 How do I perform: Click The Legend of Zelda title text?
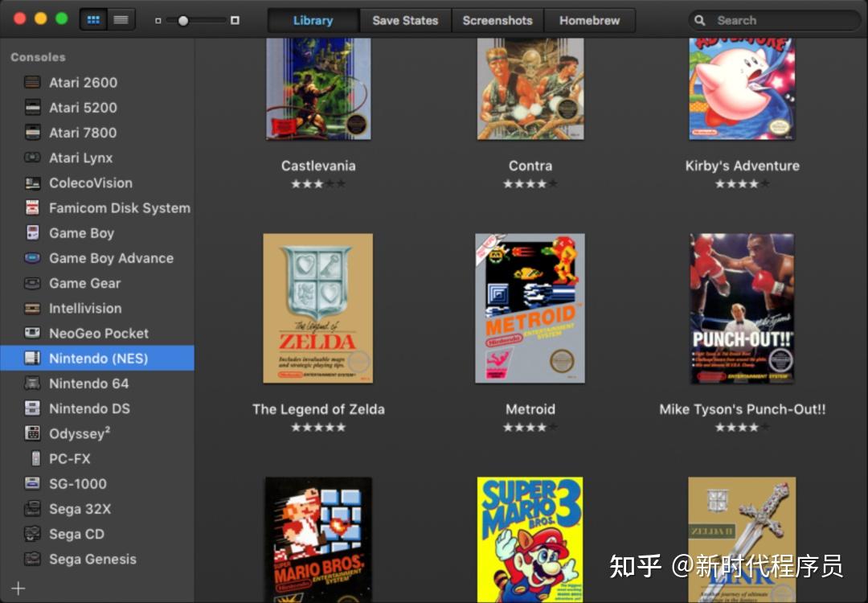coord(318,409)
